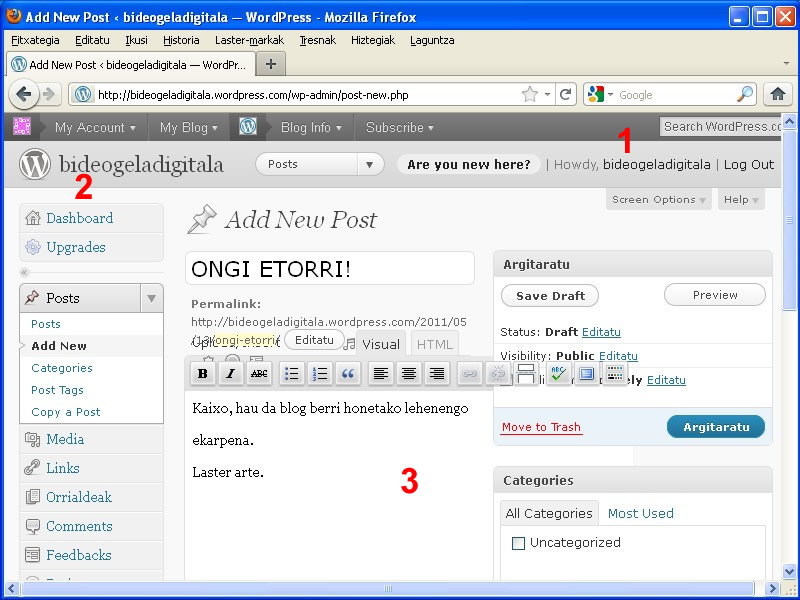The width and height of the screenshot is (800, 600).
Task: Open the Tresnak menu
Action: [317, 40]
